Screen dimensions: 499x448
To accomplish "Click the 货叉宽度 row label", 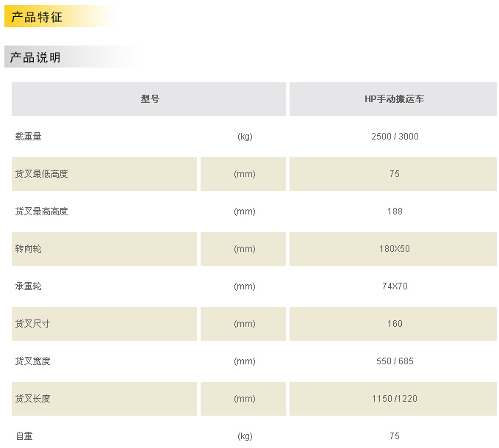I will coord(32,361).
